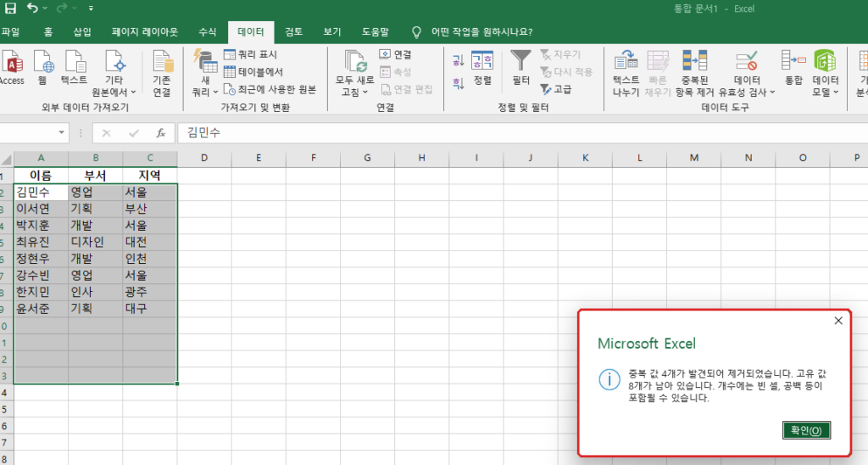Sort descending with 힣→공 icon
868x465 pixels.
458,83
